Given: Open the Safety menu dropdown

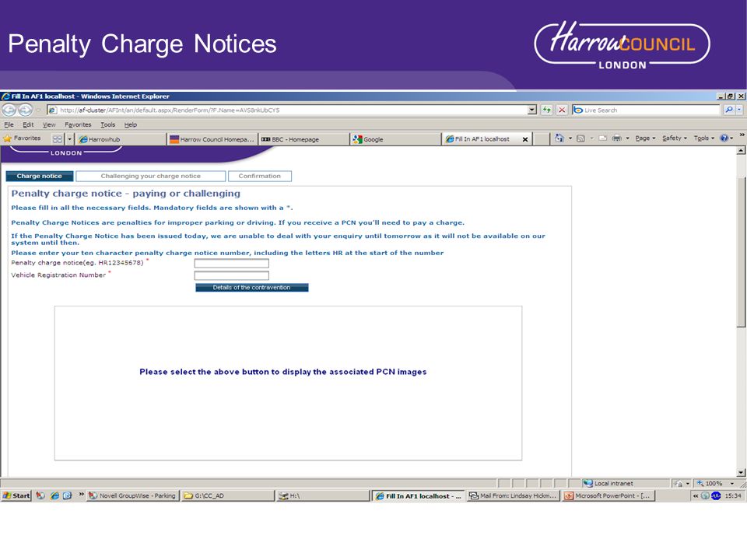Looking at the screenshot, I should (675, 138).
